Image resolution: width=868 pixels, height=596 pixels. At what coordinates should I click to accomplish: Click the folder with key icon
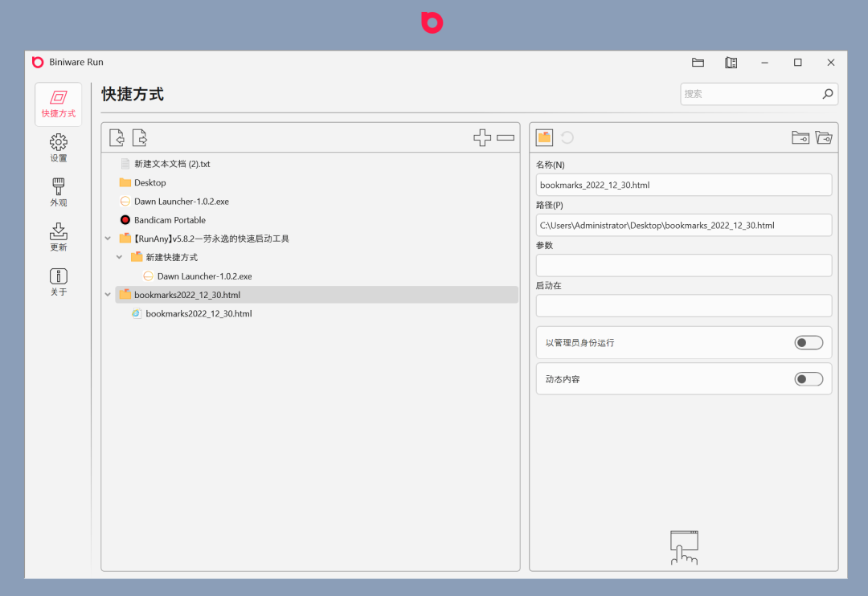click(800, 137)
